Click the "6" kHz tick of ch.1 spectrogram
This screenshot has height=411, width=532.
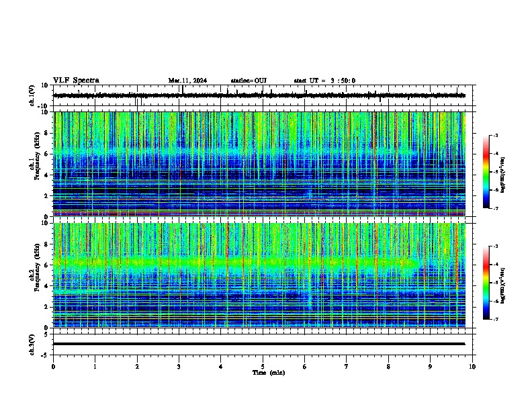coord(48,154)
